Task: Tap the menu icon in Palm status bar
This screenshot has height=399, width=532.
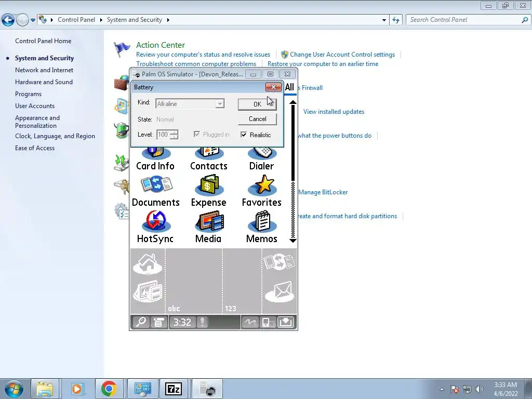Action: (x=158, y=322)
